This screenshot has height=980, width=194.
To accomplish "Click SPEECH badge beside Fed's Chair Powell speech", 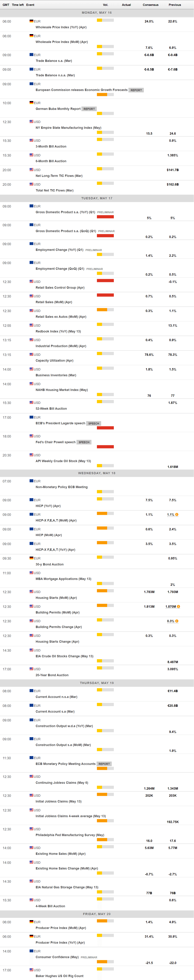I will coord(84,442).
